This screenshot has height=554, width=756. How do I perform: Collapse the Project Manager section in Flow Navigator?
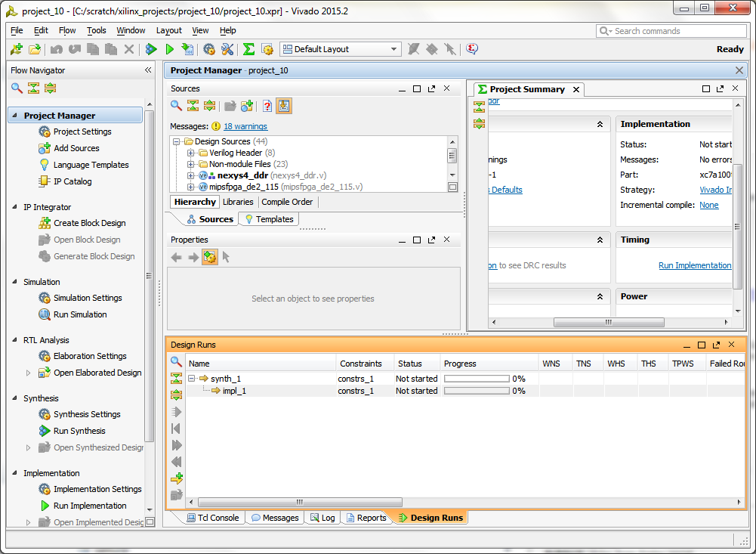(14, 116)
